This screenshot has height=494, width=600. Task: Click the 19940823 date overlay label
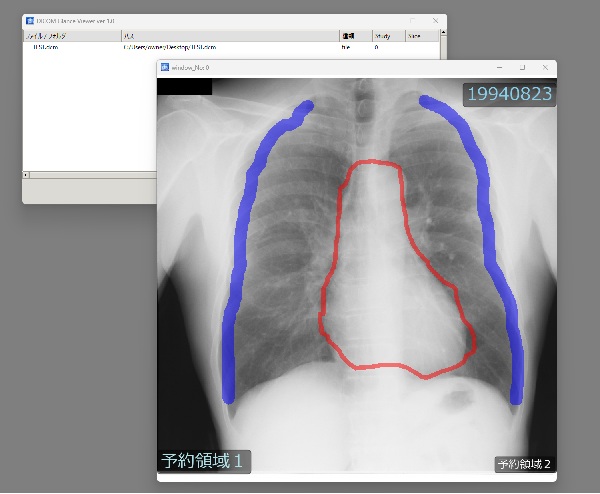point(507,94)
